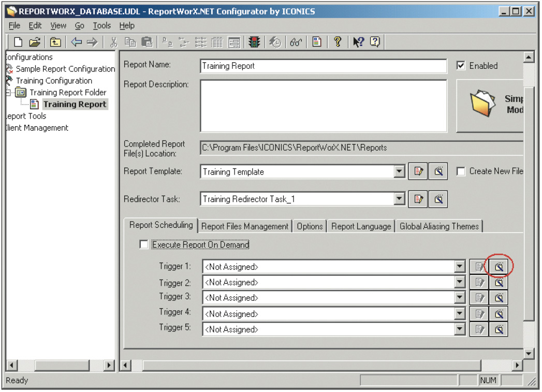Click the form pane scroll down arrow
The image size is (542, 392).
click(529, 353)
